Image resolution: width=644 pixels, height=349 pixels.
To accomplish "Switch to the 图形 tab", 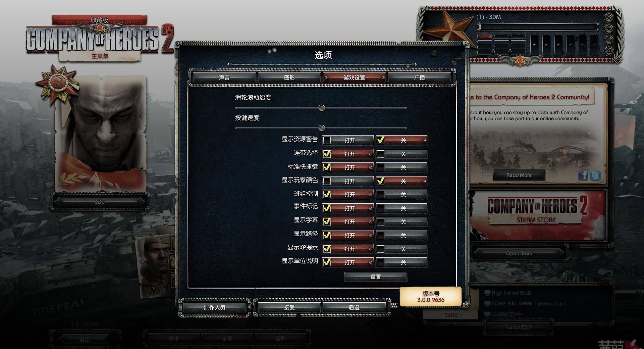I will point(289,78).
